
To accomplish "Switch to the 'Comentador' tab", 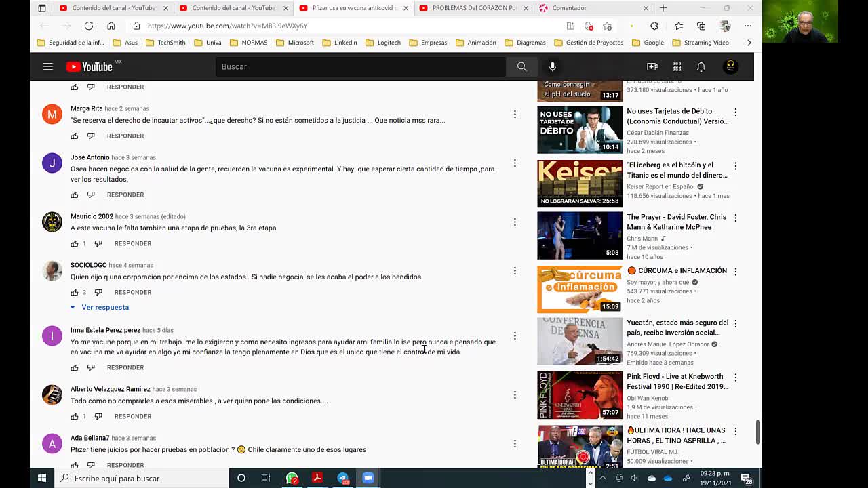I will click(x=593, y=8).
